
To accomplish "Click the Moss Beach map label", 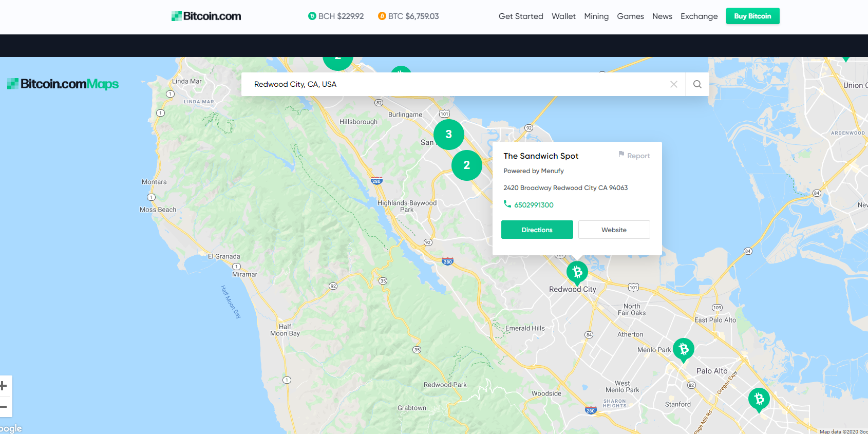I will tap(158, 210).
